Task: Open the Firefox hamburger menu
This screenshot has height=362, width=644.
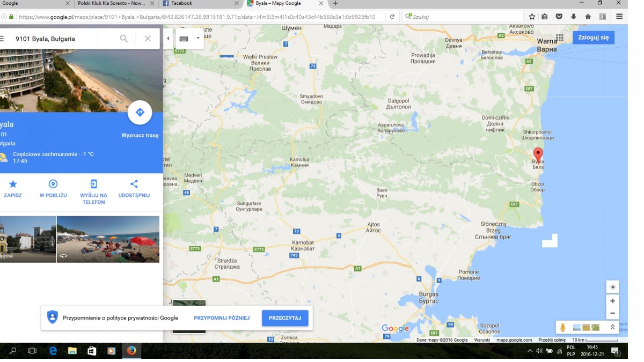Action: [x=619, y=17]
